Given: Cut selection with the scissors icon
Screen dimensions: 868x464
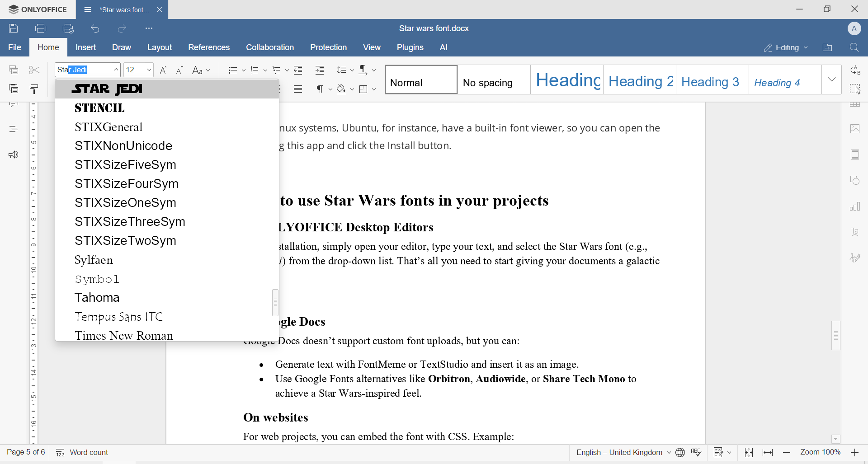Looking at the screenshot, I should coord(34,70).
